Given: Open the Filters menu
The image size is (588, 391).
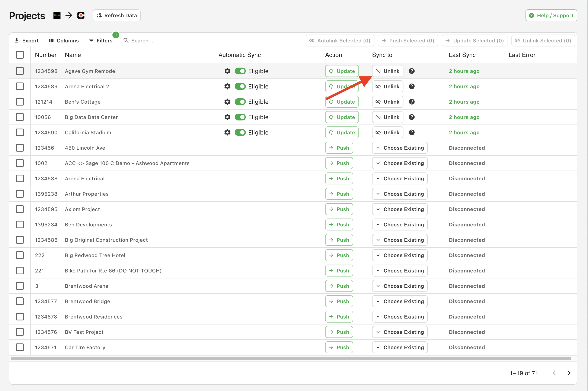Looking at the screenshot, I should (101, 41).
